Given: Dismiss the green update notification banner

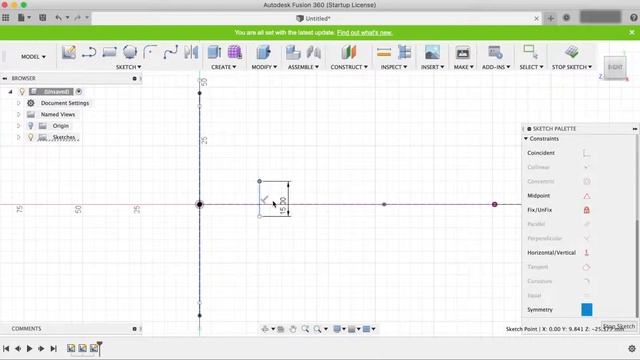Looking at the screenshot, I should pyautogui.click(x=632, y=32).
